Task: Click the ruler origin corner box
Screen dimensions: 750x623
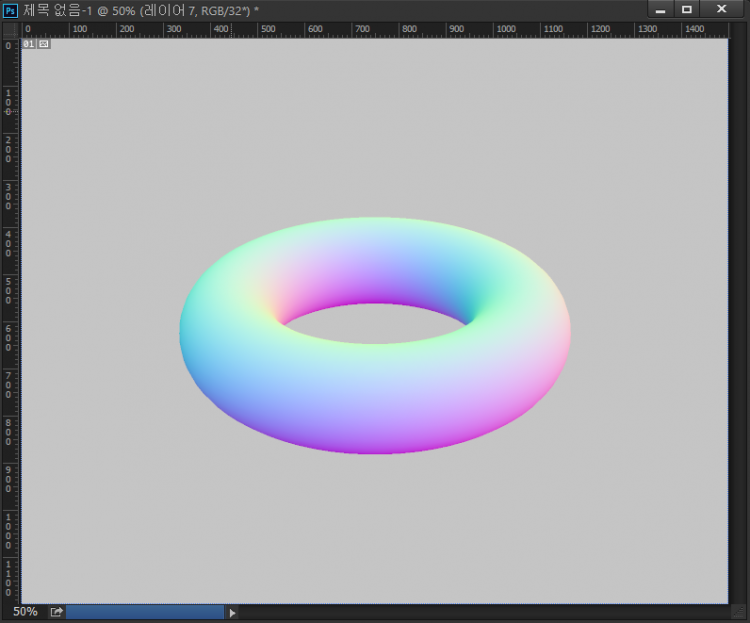Action: (x=10, y=30)
